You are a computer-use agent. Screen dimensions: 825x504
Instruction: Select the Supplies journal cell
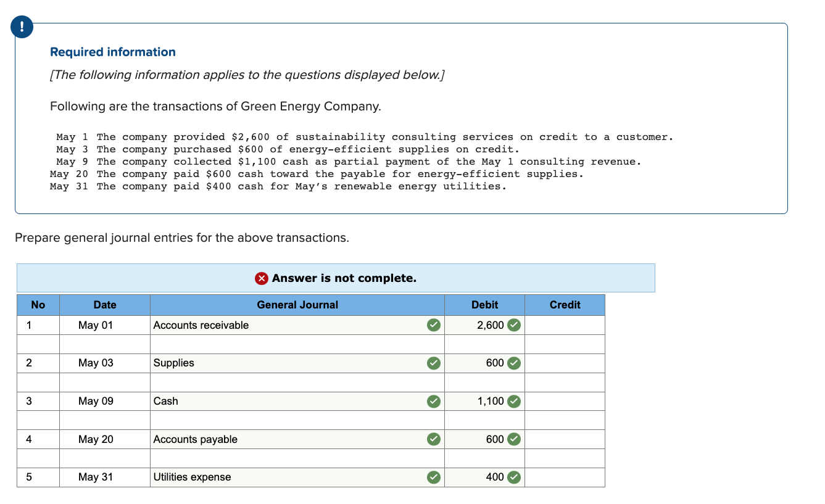pos(297,363)
